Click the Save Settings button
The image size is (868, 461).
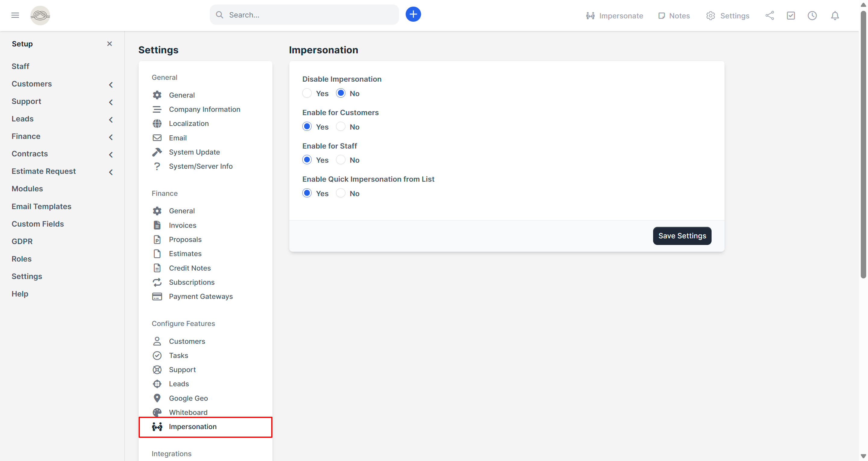coord(682,236)
